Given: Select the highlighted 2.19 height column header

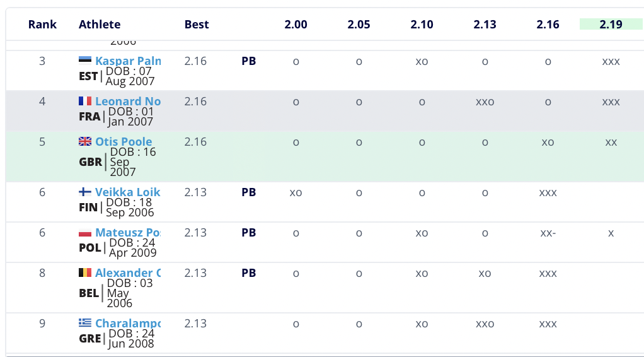Looking at the screenshot, I should point(611,25).
